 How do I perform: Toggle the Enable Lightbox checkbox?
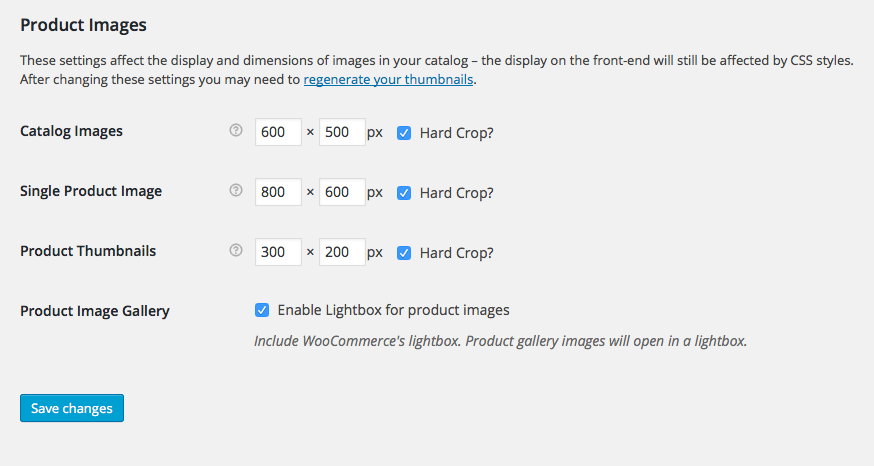click(262, 310)
